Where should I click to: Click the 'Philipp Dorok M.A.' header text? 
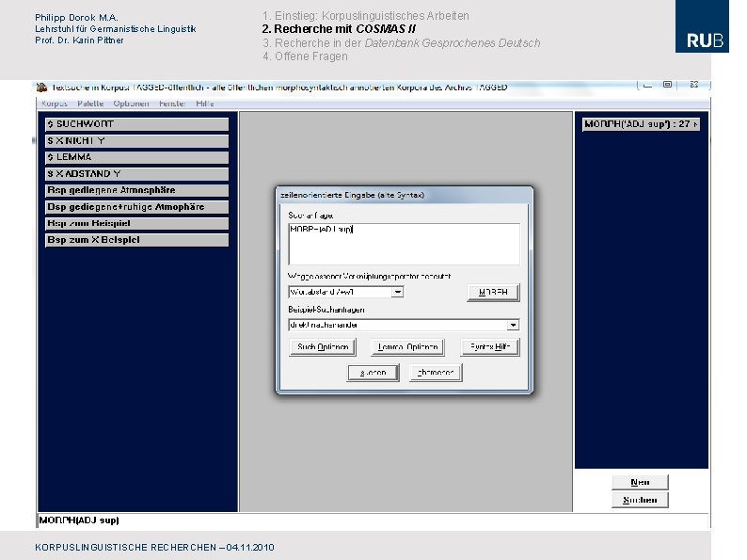76,18
